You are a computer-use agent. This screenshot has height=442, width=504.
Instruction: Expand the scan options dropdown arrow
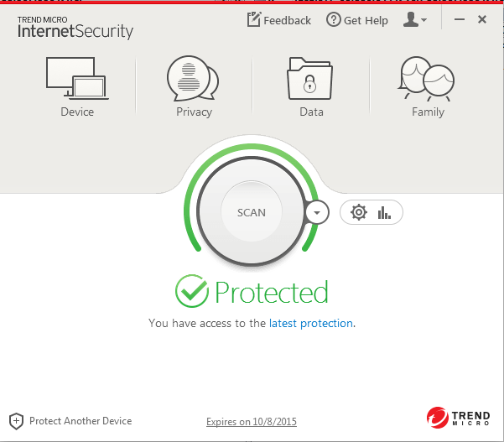[x=317, y=212]
